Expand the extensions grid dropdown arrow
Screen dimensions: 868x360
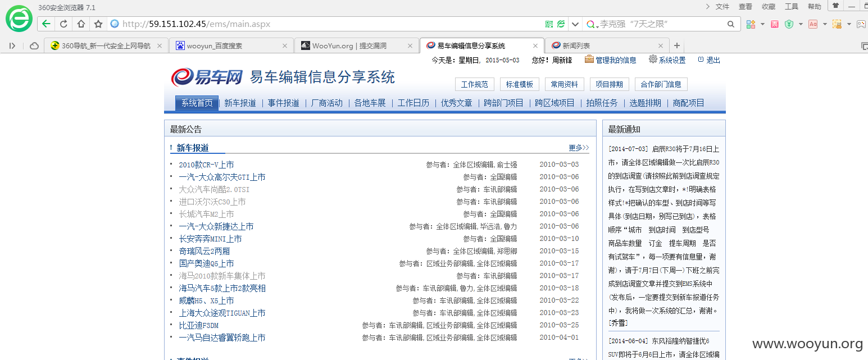[762, 24]
